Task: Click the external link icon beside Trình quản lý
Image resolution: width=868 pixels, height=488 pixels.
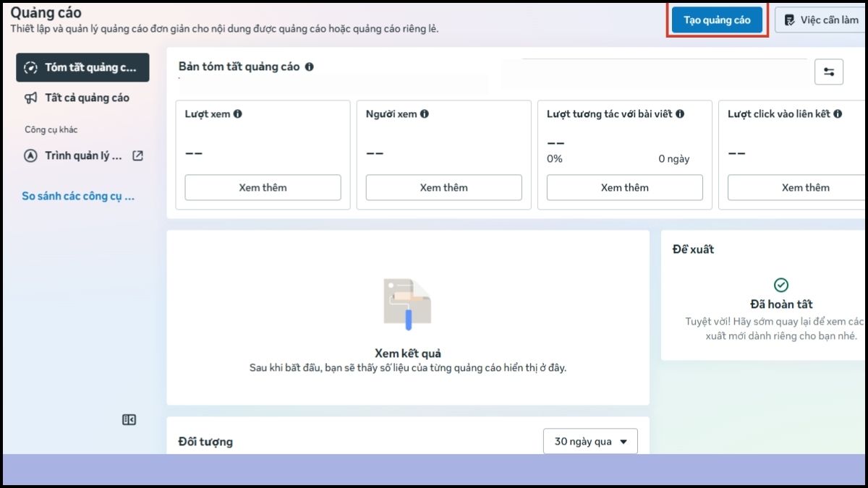Action: point(137,155)
